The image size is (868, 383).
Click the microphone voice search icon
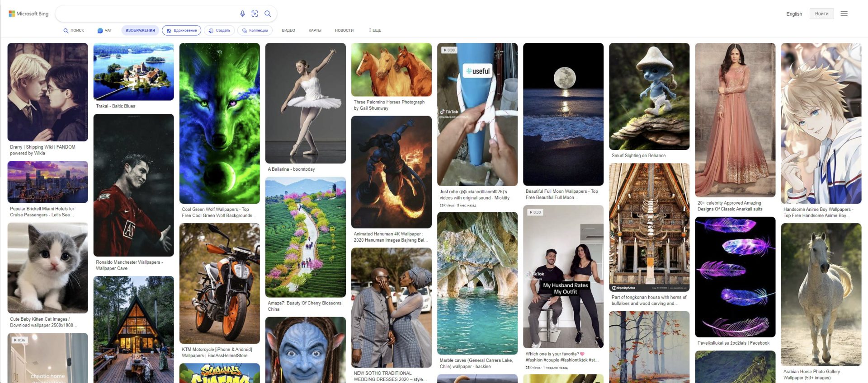click(x=242, y=14)
